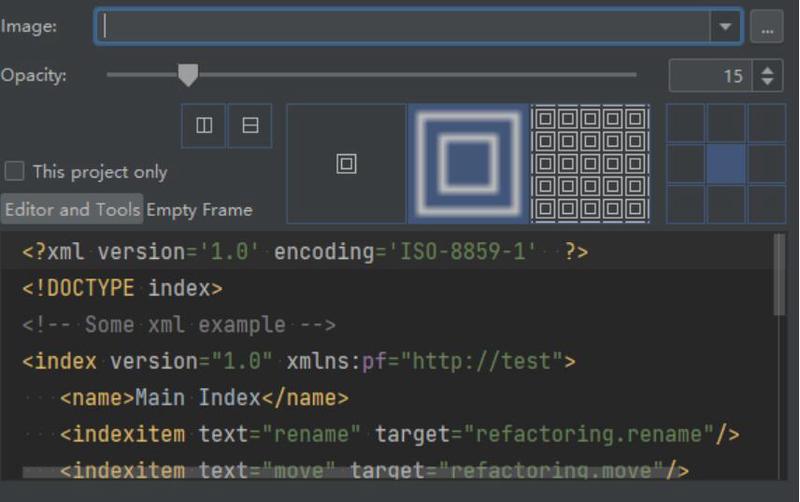Click the Image path input field
This screenshot has height=502, width=800.
click(x=400, y=27)
